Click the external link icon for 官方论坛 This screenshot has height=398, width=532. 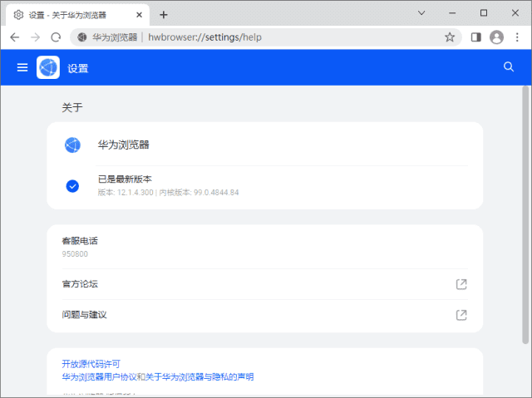pos(461,284)
